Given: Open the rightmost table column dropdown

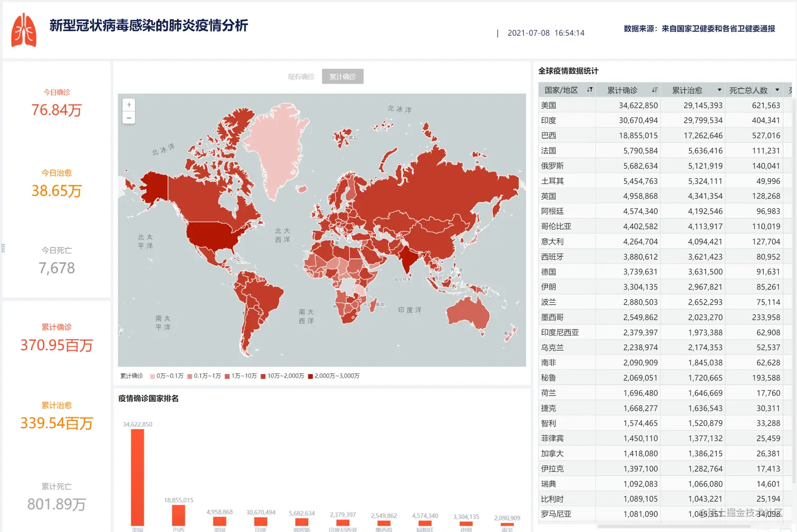Looking at the screenshot, I should point(793,90).
